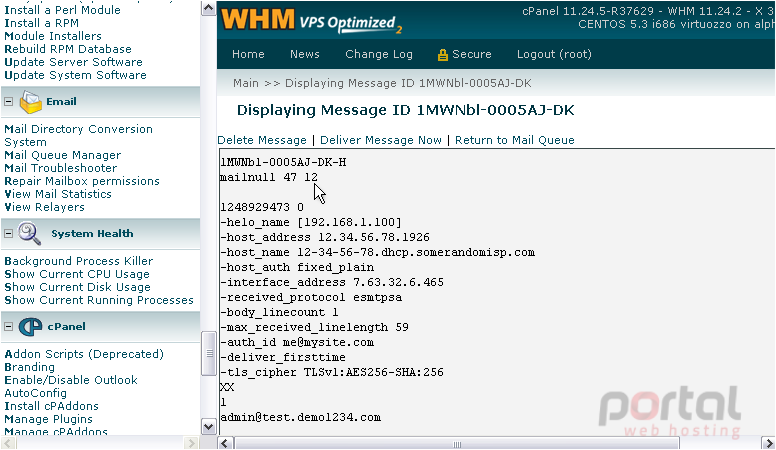Viewport: 776px width, 450px height.
Task: Open Mail Directory Conversion System
Action: pos(78,136)
